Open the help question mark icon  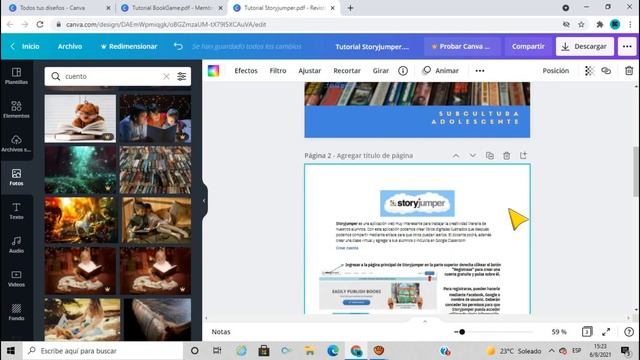click(x=629, y=332)
